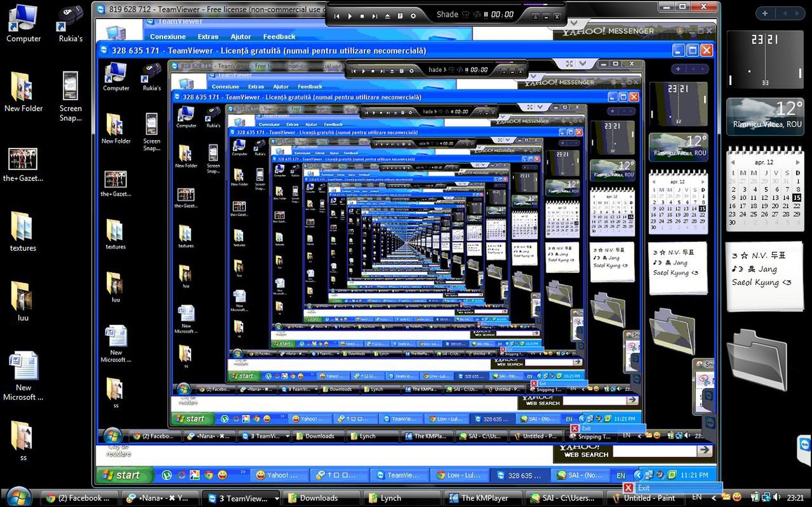Click remote Downloads taskbar button

tap(320, 436)
